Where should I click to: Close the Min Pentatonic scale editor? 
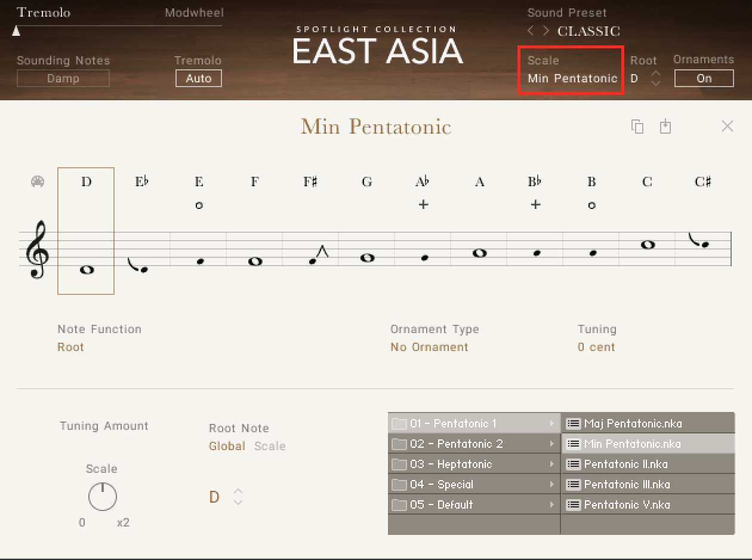point(727,126)
